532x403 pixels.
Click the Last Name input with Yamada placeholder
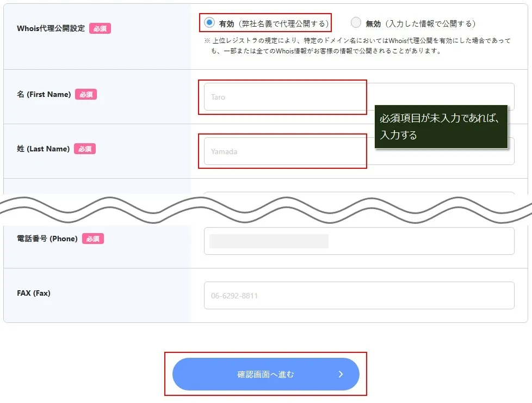click(x=359, y=151)
